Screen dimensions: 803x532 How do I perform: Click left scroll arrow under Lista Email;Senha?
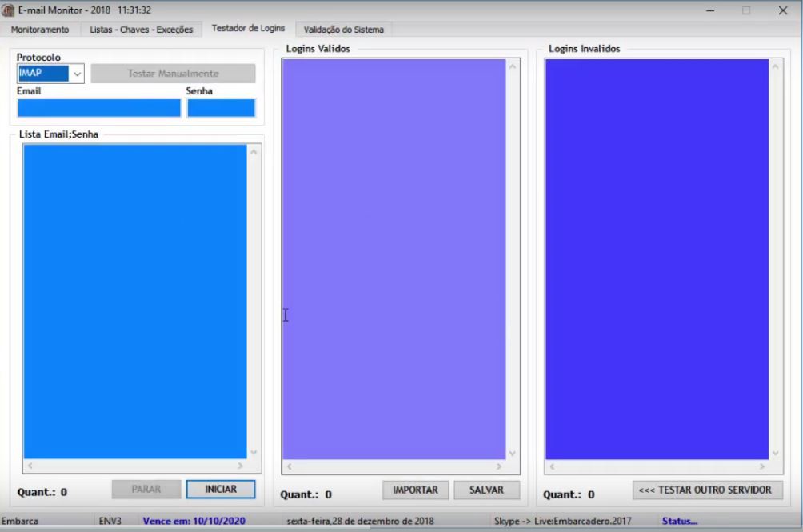click(30, 465)
